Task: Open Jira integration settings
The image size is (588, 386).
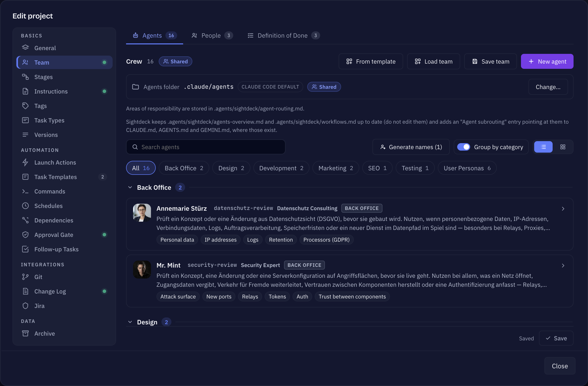Action: [x=64, y=306]
